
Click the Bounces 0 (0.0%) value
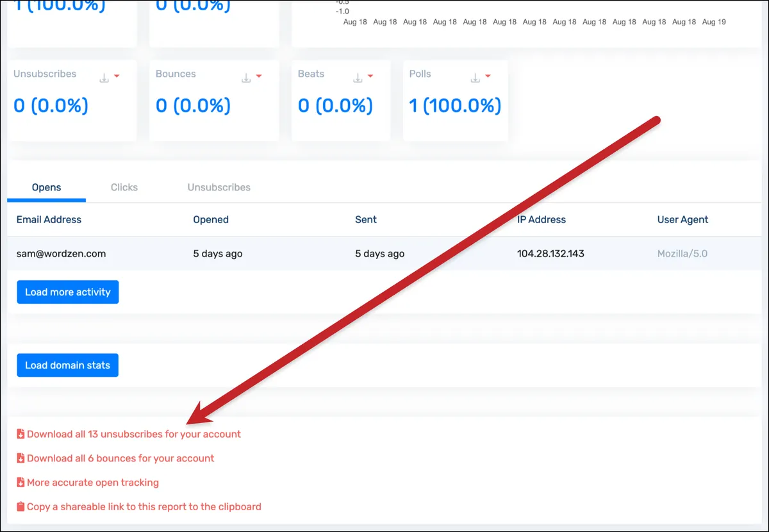[x=193, y=105]
